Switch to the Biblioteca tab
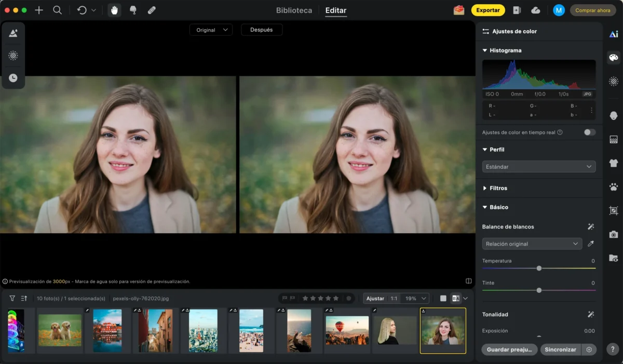This screenshot has height=364, width=623. pyautogui.click(x=294, y=10)
